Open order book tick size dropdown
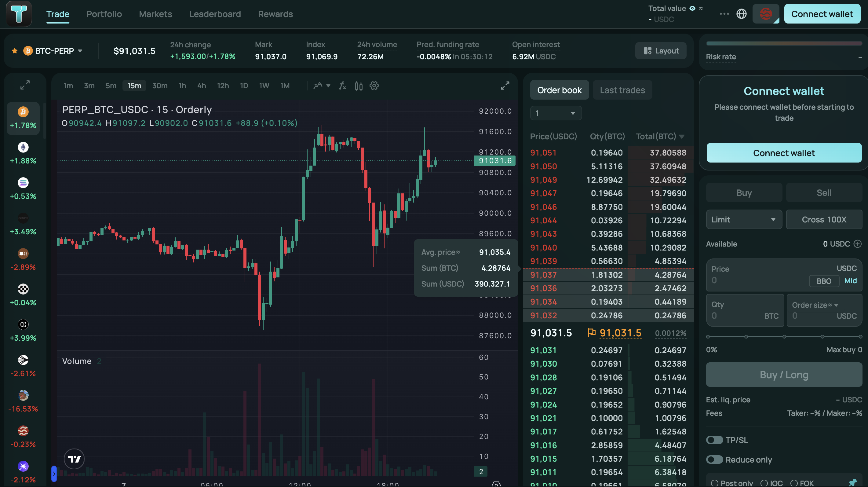 (x=555, y=113)
